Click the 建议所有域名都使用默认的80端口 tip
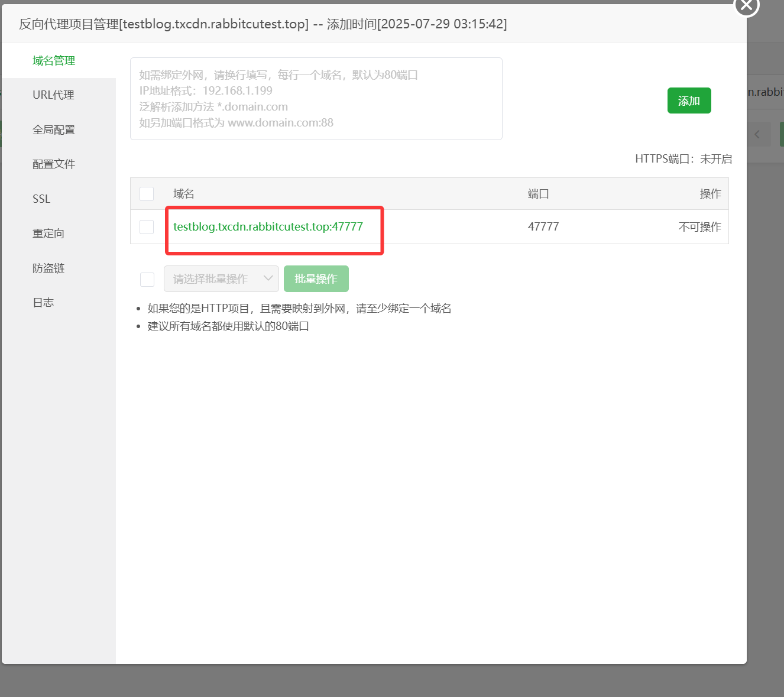 (228, 326)
